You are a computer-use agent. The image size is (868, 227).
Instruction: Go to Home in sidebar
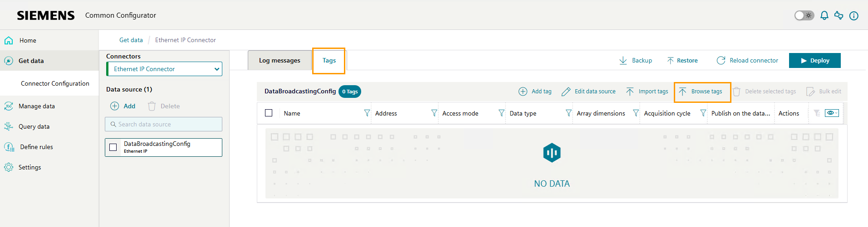click(x=28, y=40)
